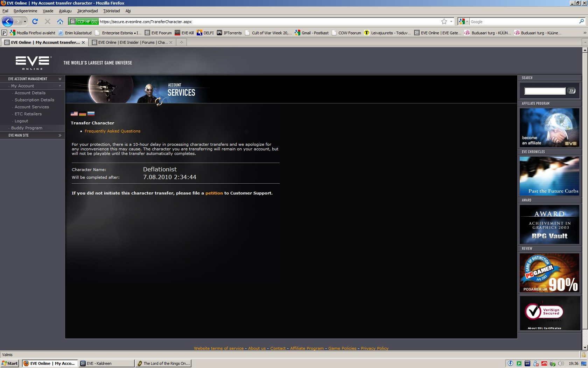Open the Gmail - Postkast bookmark
The height and width of the screenshot is (368, 588).
click(x=311, y=33)
